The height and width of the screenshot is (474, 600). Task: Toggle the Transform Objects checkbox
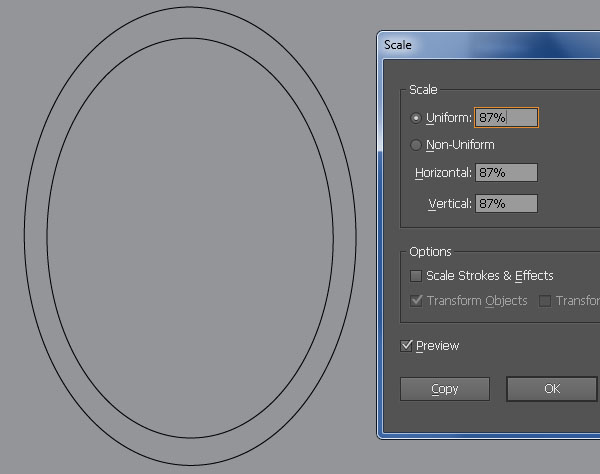416,301
